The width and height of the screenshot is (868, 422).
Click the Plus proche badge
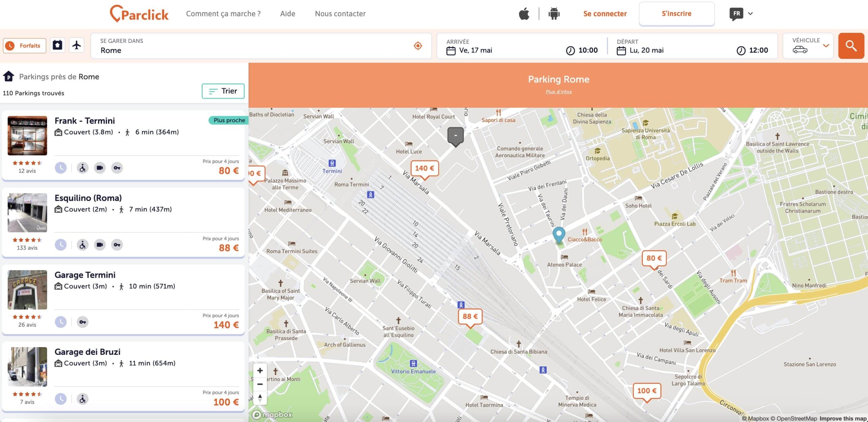coord(229,120)
